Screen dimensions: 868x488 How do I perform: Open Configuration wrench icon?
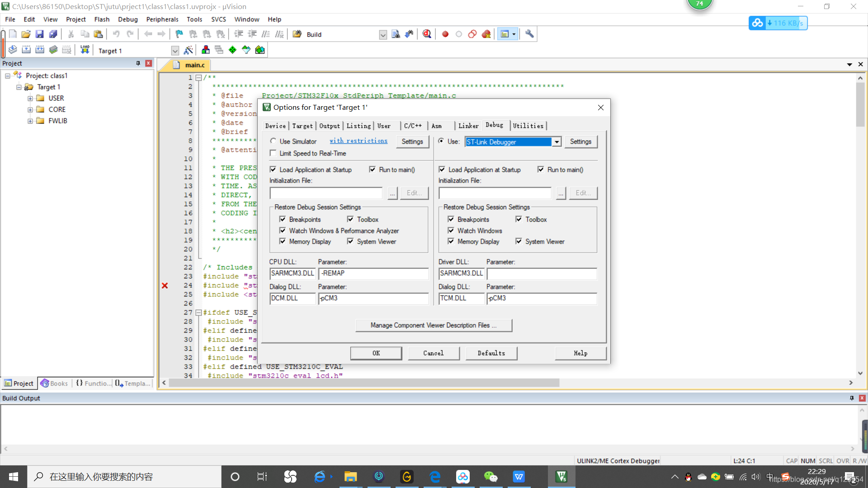(529, 34)
